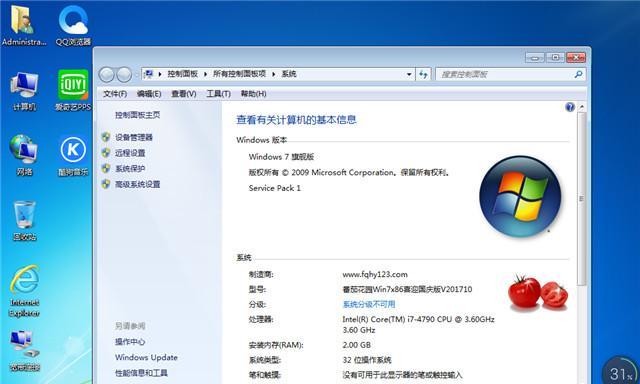
Task: Click the back navigation arrow button
Action: tap(107, 74)
